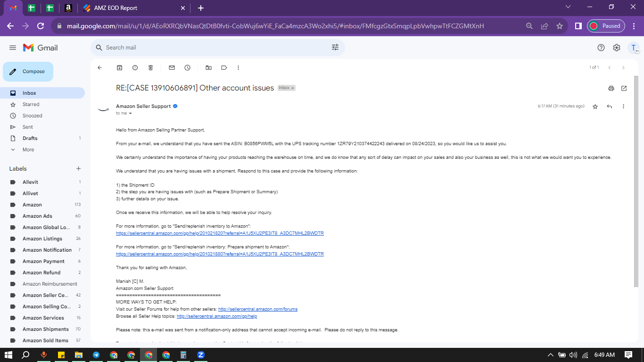Image resolution: width=644 pixels, height=362 pixels.
Task: Open the Amazon Refund label
Action: [42, 273]
